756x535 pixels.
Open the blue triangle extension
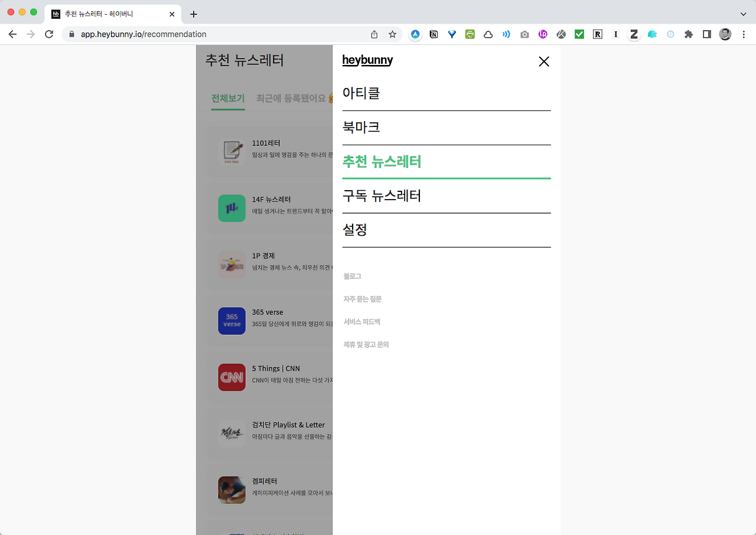point(416,34)
